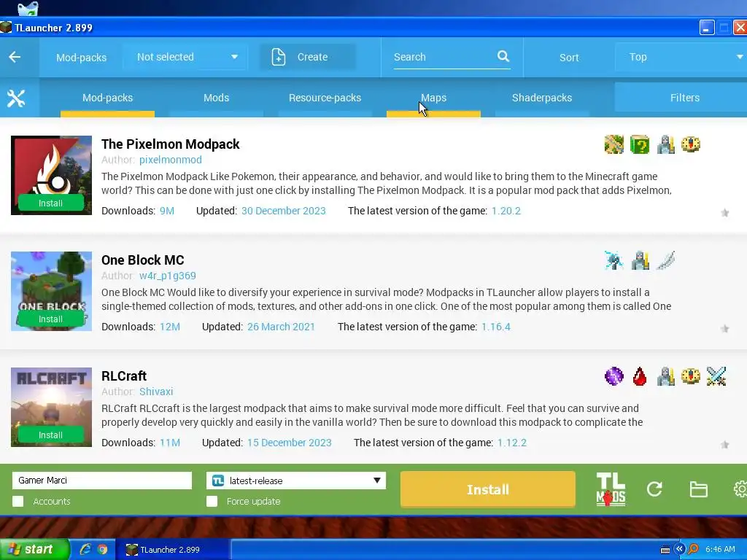Screen dimensions: 747x560
Task: Click the feather icon on One Block MC
Action: [665, 260]
